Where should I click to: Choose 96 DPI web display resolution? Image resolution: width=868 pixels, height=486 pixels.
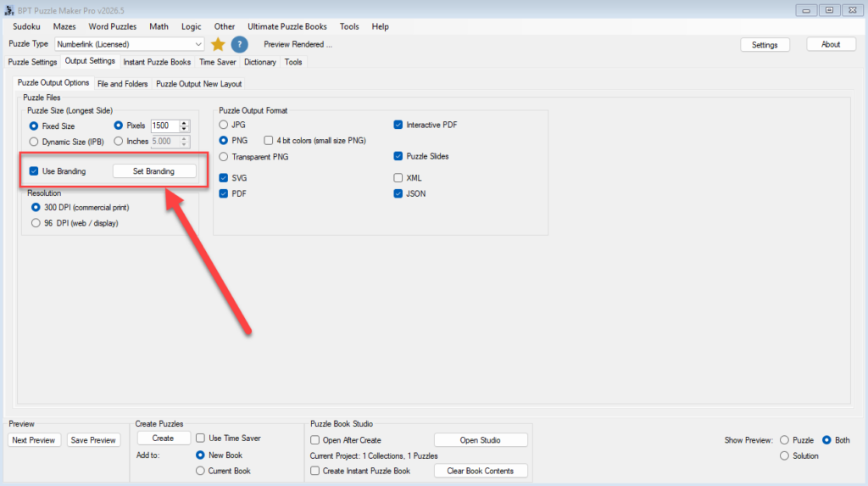[x=36, y=223]
